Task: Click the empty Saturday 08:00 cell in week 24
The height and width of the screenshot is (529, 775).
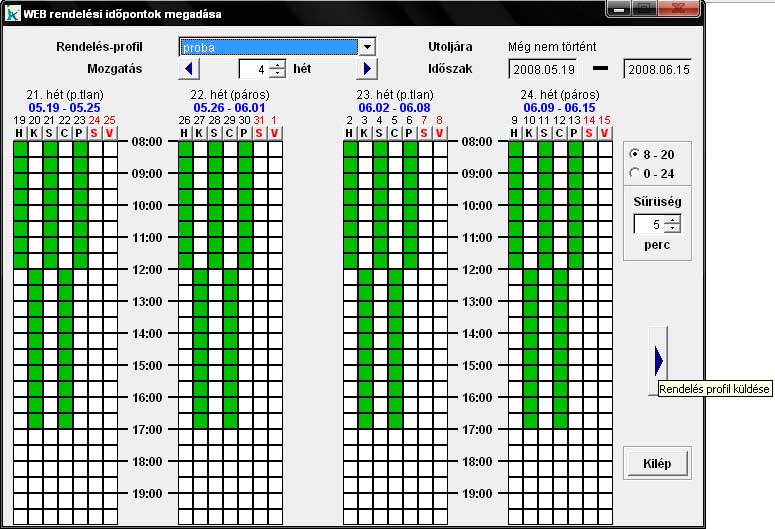Action: click(589, 149)
